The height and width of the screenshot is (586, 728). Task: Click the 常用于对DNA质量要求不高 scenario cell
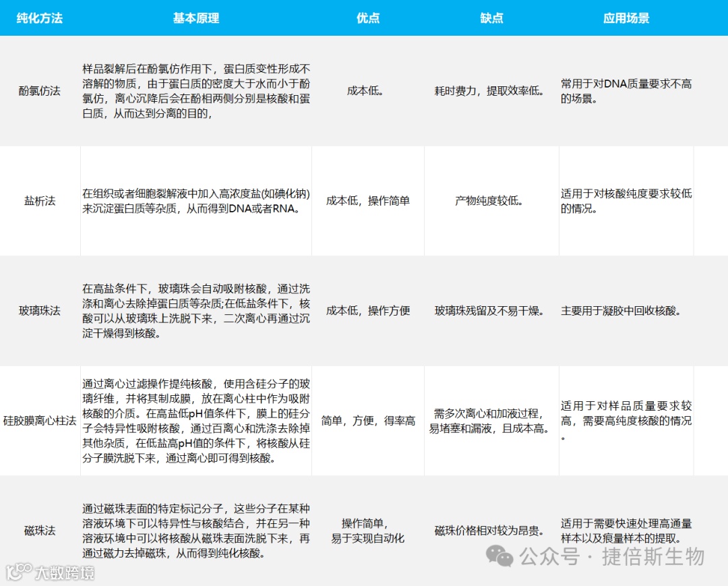click(626, 91)
